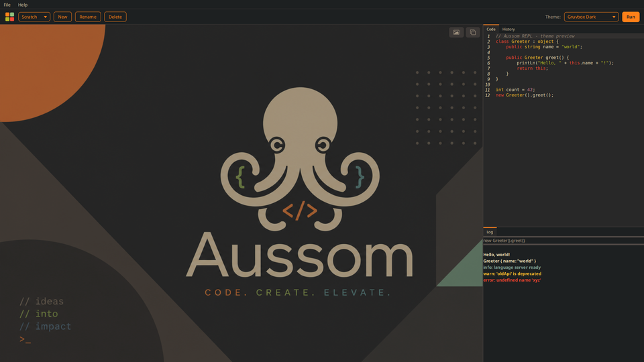Select the Log tab
Screen dimensions: 644x362
[x=490, y=232]
